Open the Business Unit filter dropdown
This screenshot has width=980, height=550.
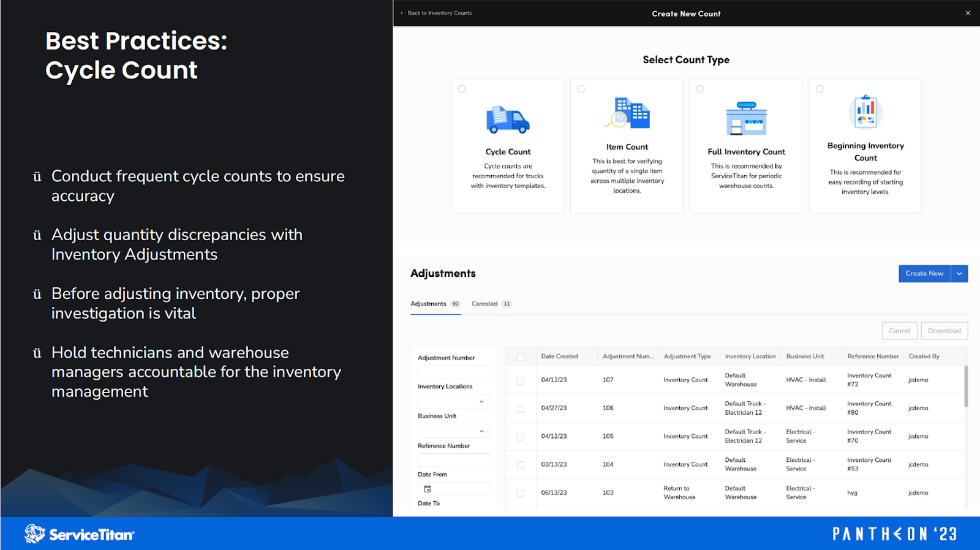coord(454,431)
